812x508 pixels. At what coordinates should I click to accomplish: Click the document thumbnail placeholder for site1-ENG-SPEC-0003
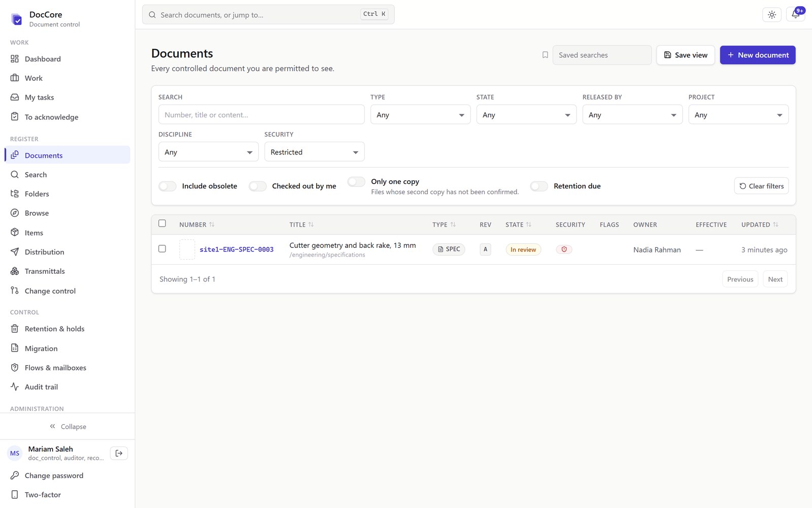coord(187,249)
